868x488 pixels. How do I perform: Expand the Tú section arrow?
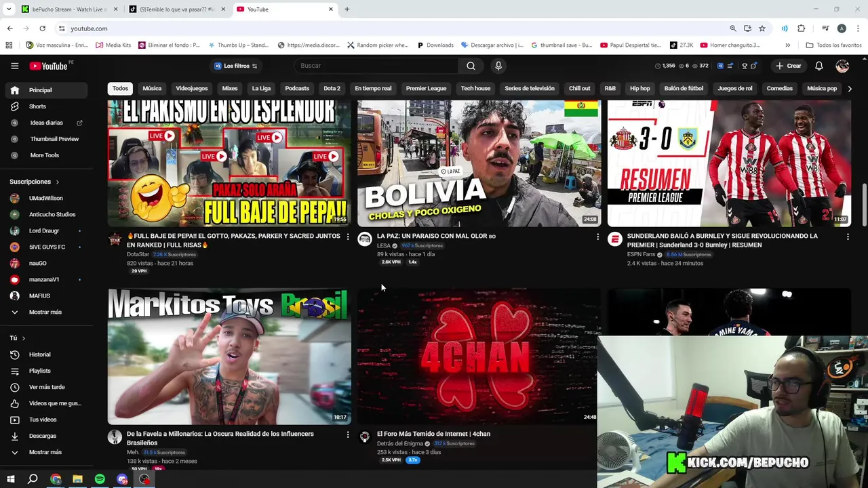pos(24,338)
